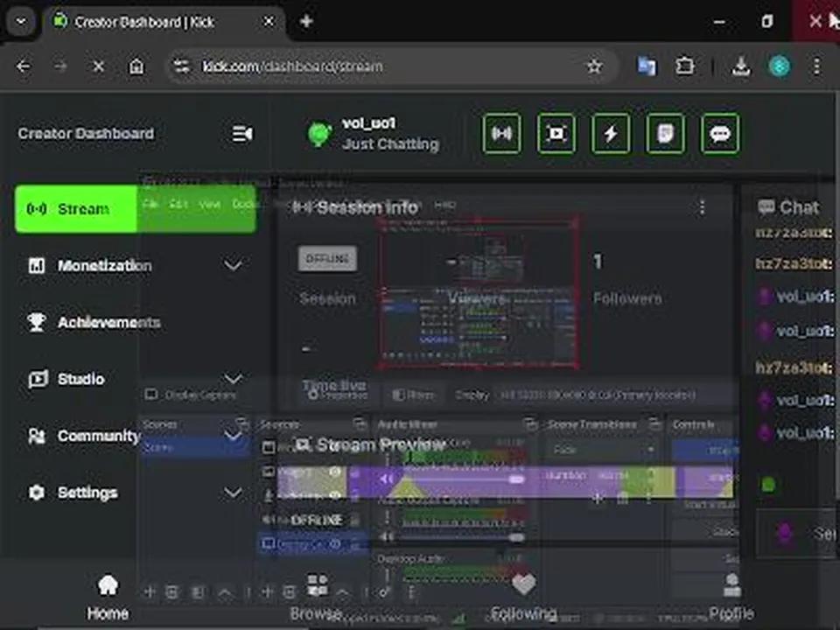Click the document page icon button
This screenshot has width=840, height=630.
(x=665, y=133)
